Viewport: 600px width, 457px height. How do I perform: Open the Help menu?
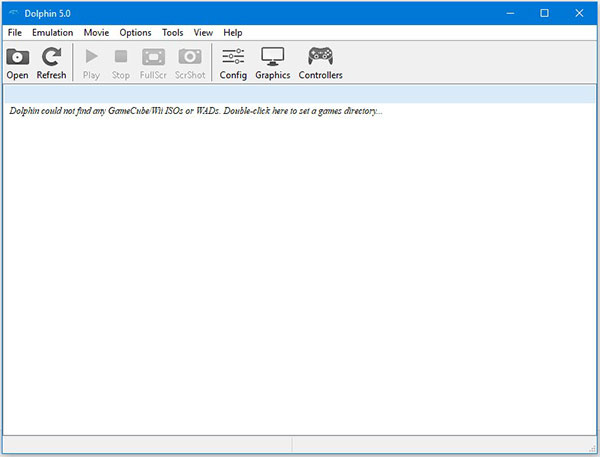233,33
